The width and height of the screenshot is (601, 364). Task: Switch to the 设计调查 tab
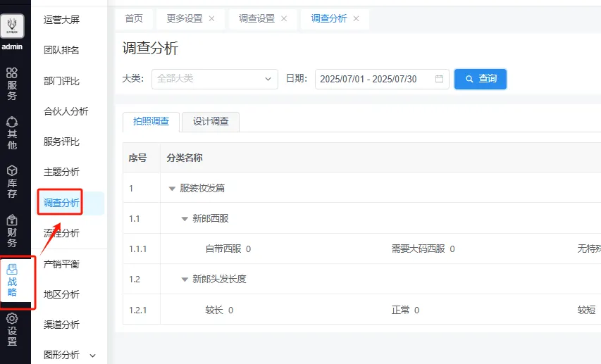click(x=211, y=121)
